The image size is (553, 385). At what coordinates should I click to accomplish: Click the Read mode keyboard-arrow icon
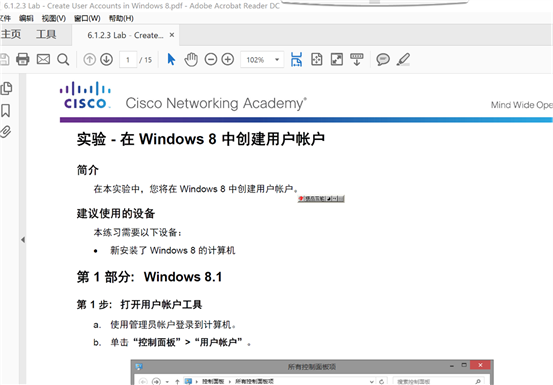357,59
